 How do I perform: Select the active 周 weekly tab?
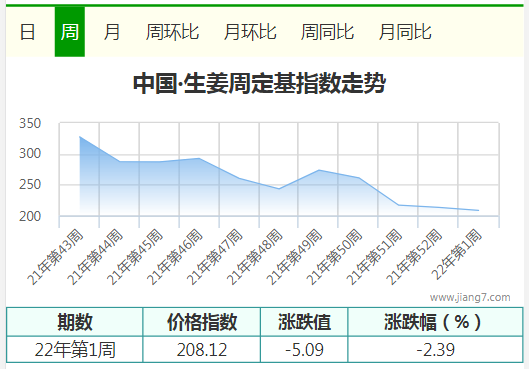coord(69,32)
